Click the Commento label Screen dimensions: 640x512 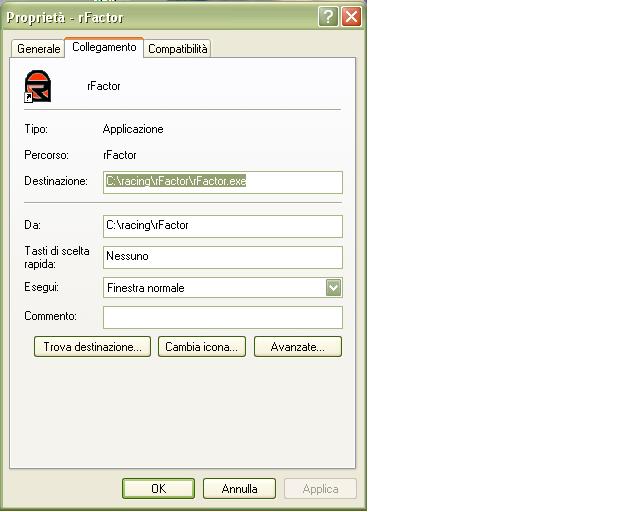click(50, 316)
